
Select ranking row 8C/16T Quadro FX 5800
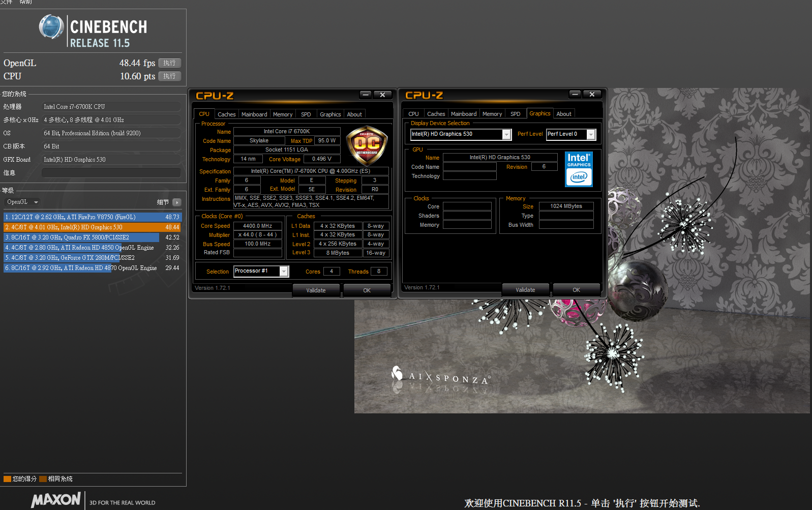pyautogui.click(x=92, y=237)
